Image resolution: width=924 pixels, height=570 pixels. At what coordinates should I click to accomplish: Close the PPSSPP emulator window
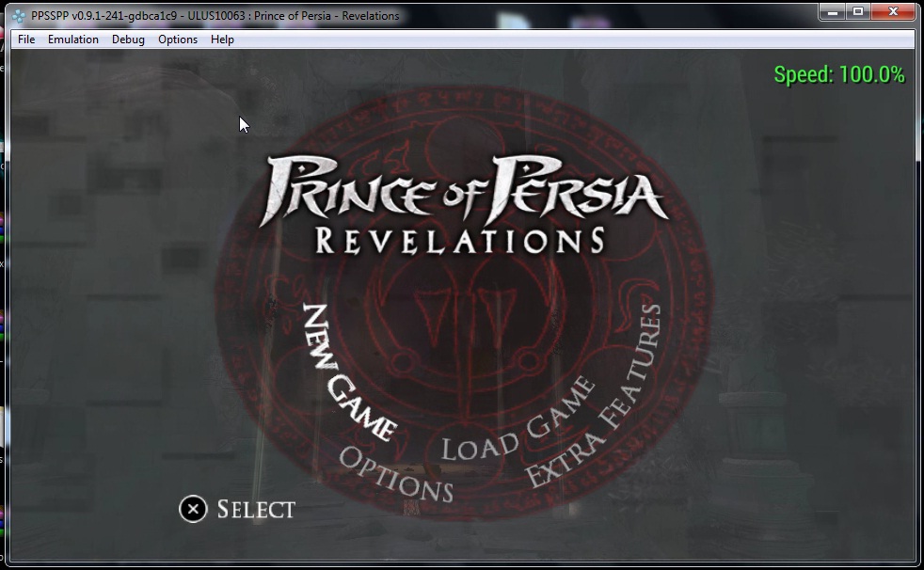click(893, 12)
